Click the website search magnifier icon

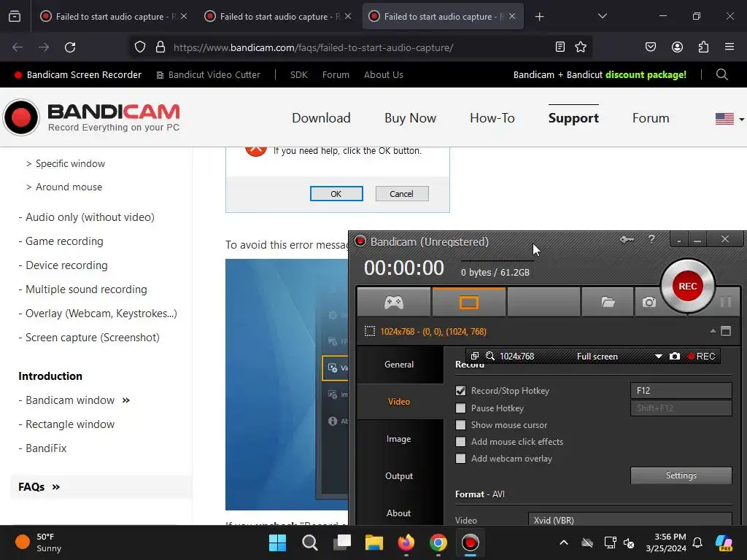[721, 75]
